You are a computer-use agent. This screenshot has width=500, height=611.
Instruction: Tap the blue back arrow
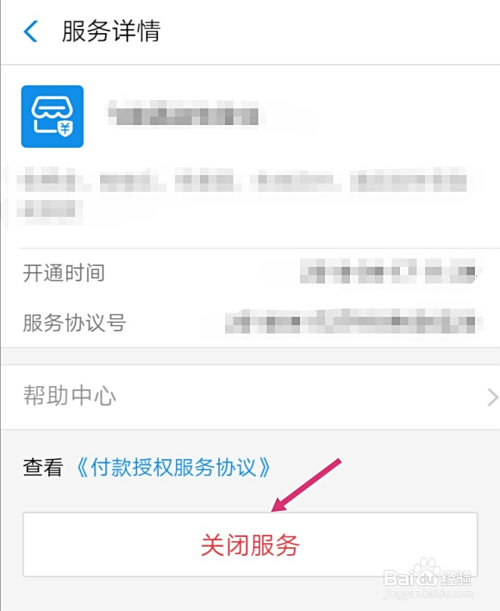(x=30, y=31)
